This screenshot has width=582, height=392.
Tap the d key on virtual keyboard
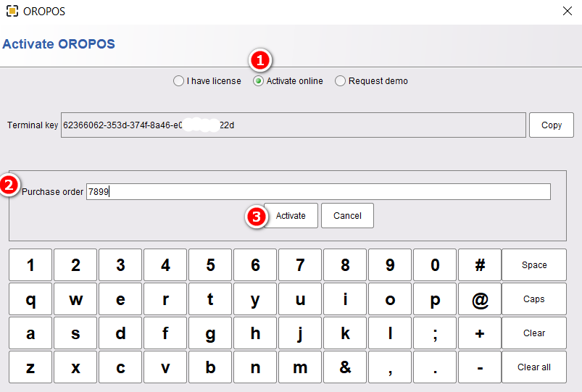[x=120, y=333]
